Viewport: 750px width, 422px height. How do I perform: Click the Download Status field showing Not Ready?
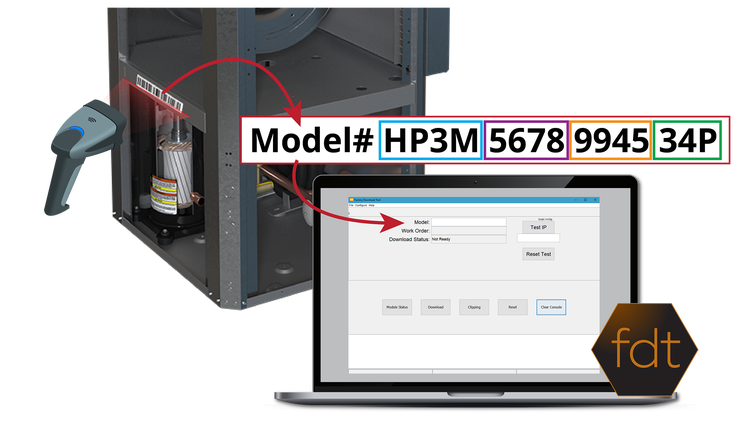coord(468,240)
